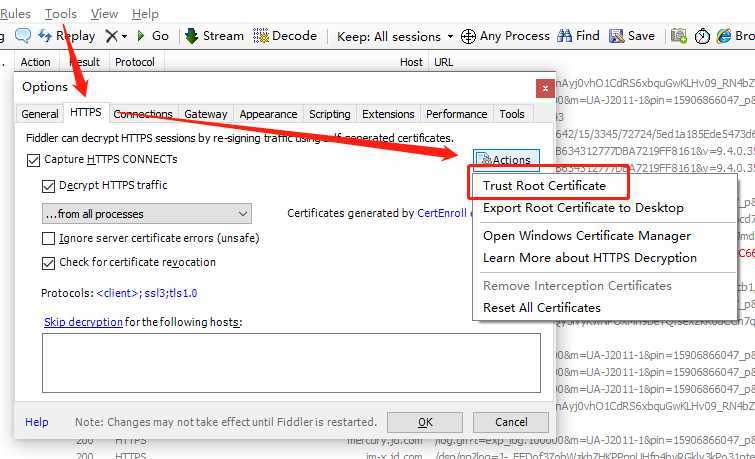Close the Options dialog with red X
This screenshot has width=755, height=459.
tap(545, 88)
